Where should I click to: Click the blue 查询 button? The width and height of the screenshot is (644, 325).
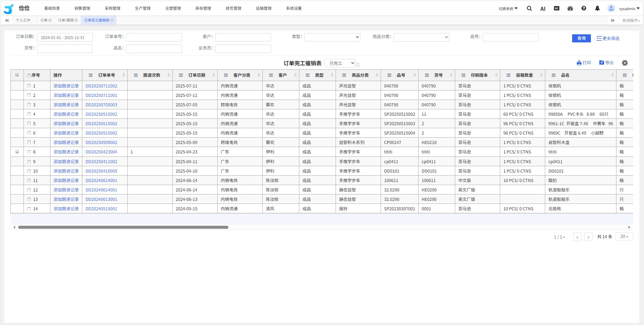[581, 38]
